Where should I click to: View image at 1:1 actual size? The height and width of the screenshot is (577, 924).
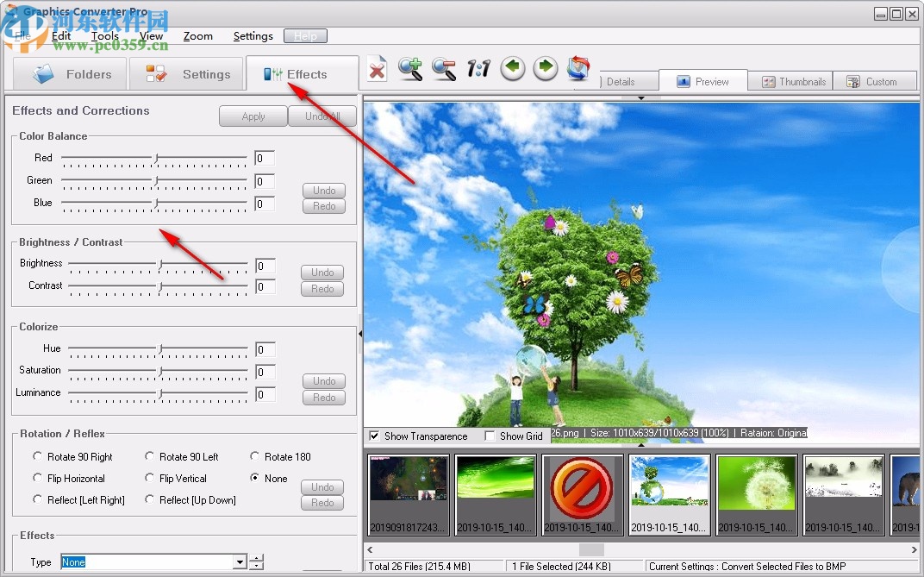coord(478,70)
